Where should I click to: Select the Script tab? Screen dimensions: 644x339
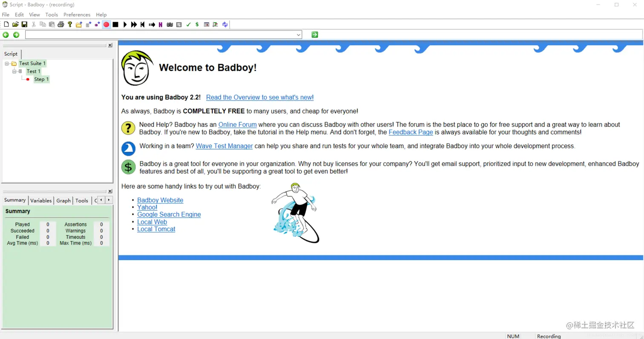coord(11,54)
